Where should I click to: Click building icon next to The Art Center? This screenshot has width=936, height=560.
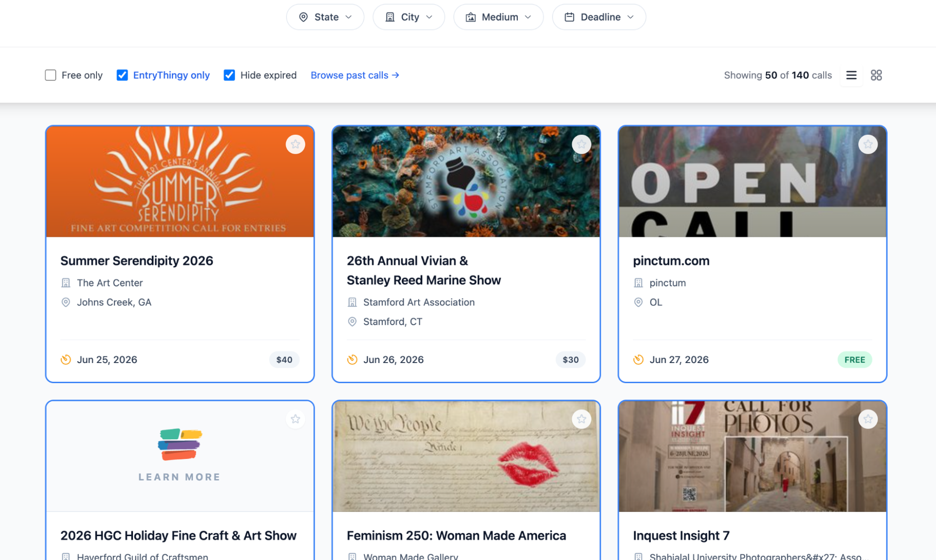pos(66,283)
